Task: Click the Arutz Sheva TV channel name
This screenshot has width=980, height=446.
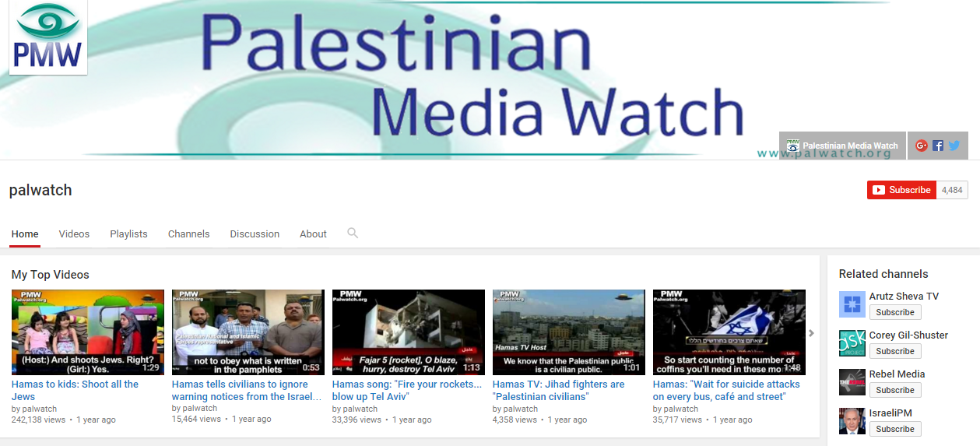Action: tap(904, 297)
